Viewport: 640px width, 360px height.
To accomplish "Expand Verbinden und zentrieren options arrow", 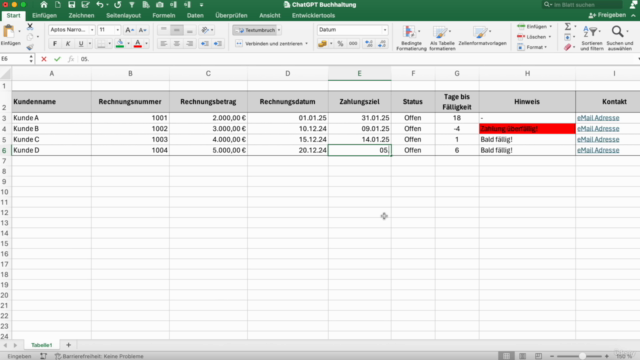I will [307, 44].
